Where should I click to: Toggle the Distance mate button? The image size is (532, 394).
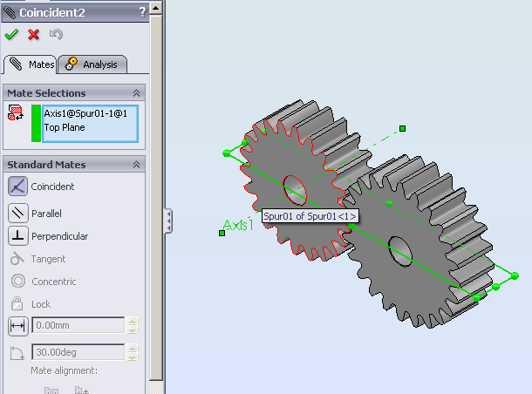[x=17, y=326]
